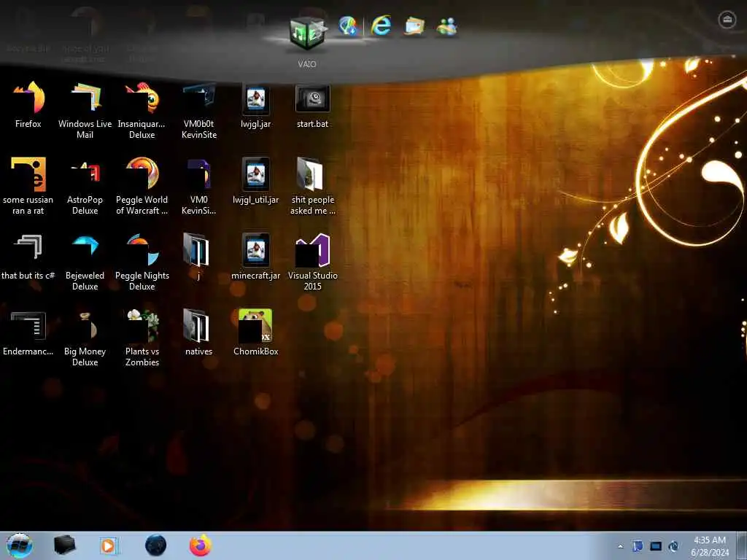
Task: Select the lwjgl_util.jar file icon
Action: pos(256,174)
